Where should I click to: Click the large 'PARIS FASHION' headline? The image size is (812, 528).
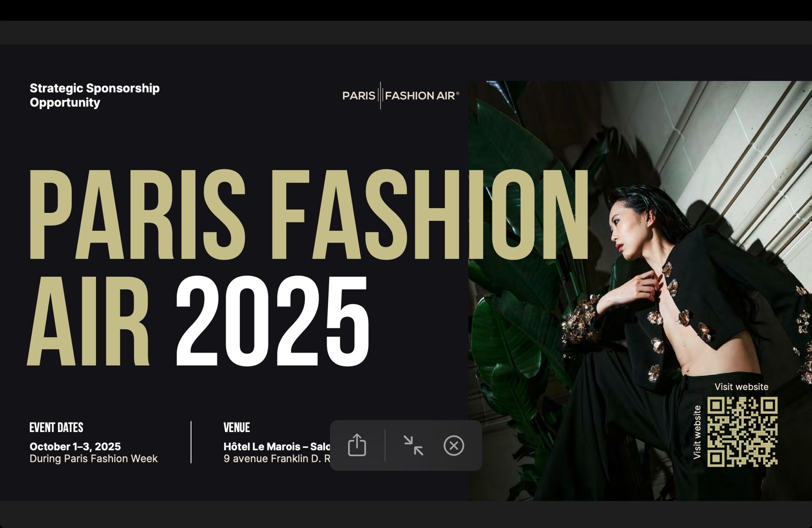click(304, 216)
